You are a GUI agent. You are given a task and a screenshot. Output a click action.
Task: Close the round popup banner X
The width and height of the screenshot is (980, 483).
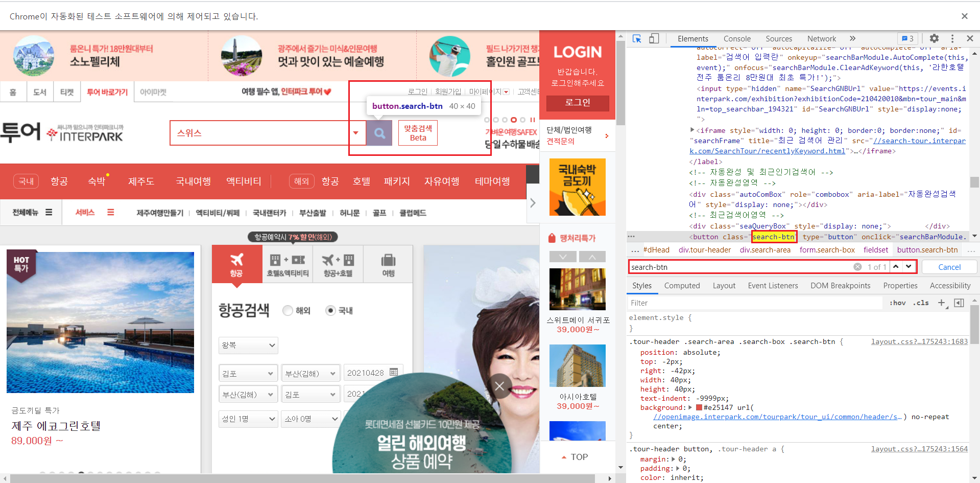[499, 386]
